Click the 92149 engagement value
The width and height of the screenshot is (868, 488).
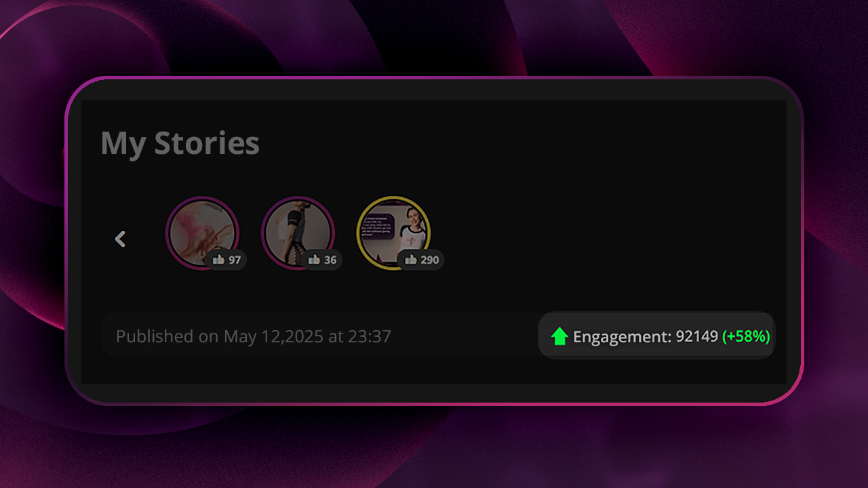point(697,336)
